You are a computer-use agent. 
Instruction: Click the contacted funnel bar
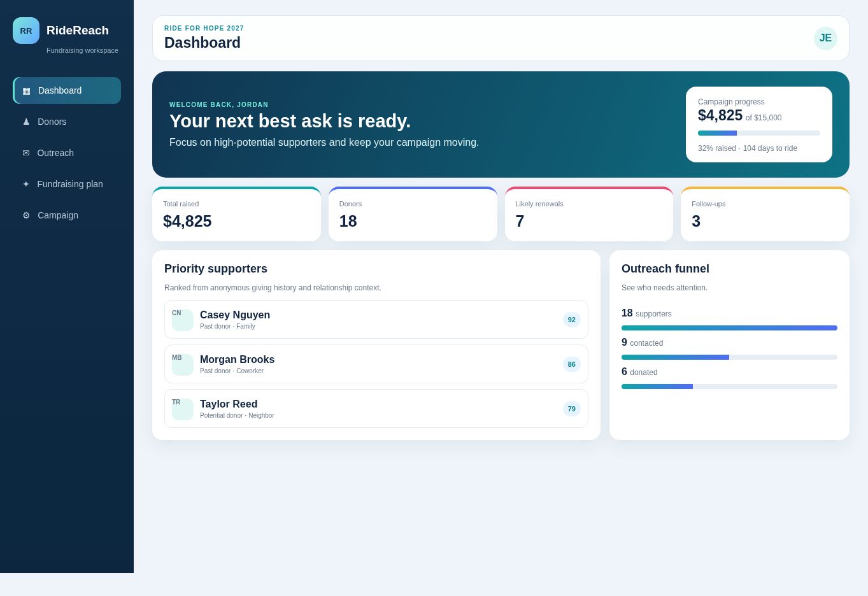point(729,357)
